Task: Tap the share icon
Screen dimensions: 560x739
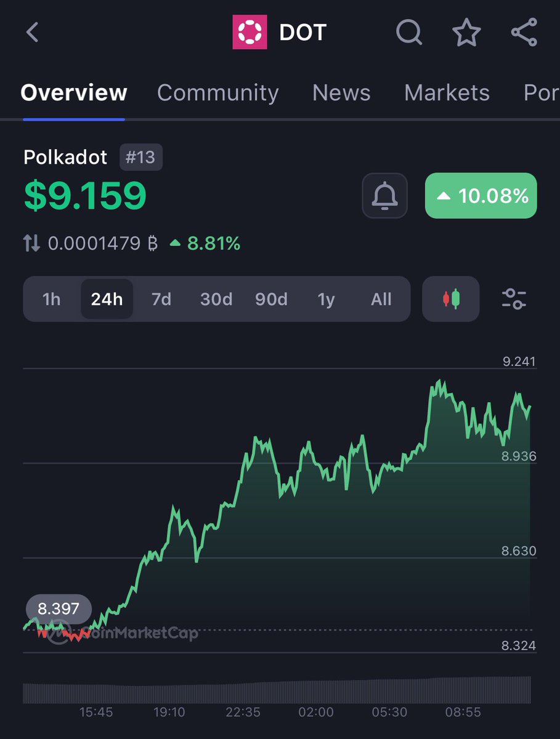Action: pyautogui.click(x=524, y=32)
